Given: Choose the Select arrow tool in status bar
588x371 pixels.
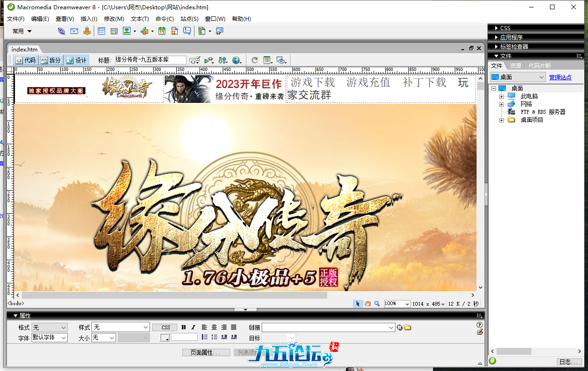Looking at the screenshot, I should 358,304.
